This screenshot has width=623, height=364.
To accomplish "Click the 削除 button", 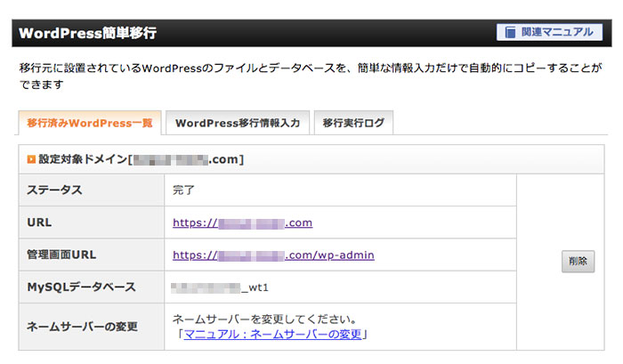I will 578,261.
